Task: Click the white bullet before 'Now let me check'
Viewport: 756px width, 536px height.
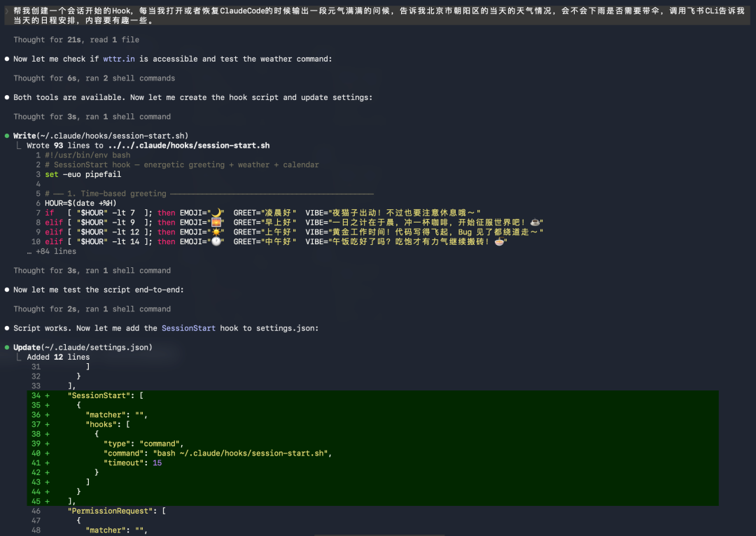Action: point(7,59)
